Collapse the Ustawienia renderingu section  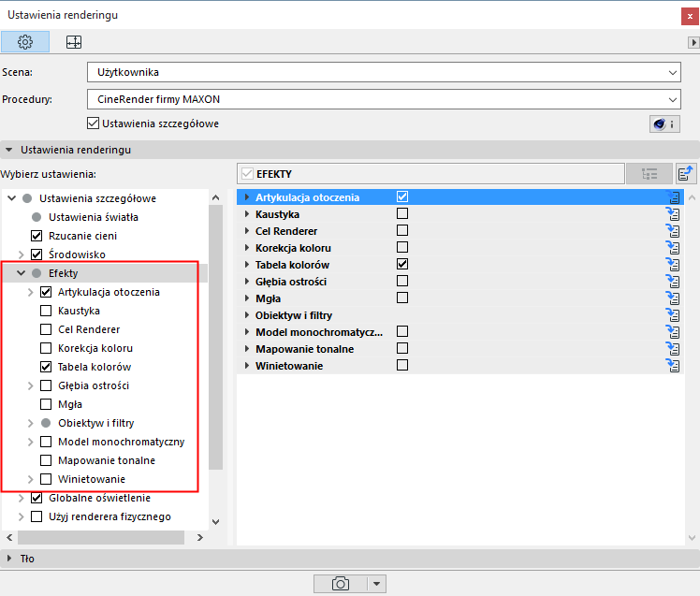(9, 150)
